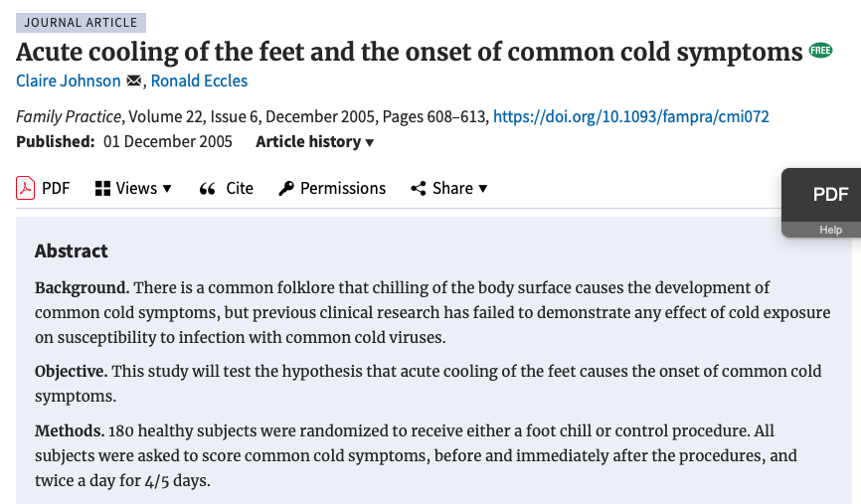
Task: Click the Permissions label
Action: [x=343, y=188]
